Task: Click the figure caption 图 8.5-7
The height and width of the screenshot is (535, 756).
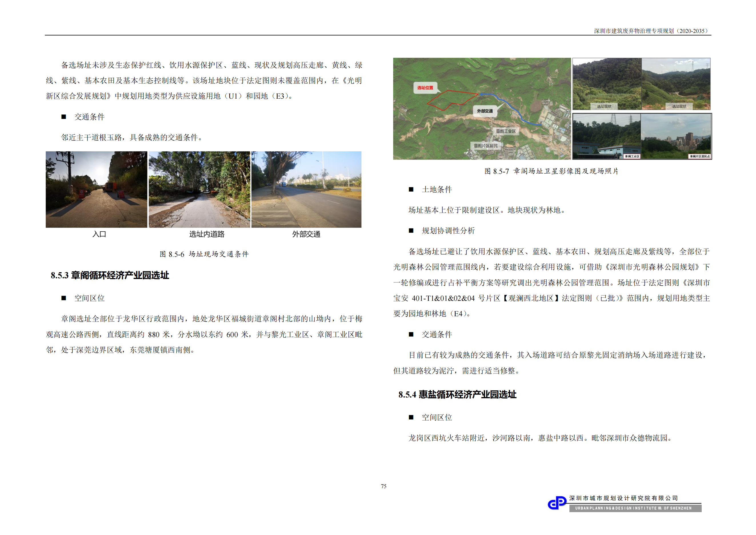Action: click(x=551, y=171)
